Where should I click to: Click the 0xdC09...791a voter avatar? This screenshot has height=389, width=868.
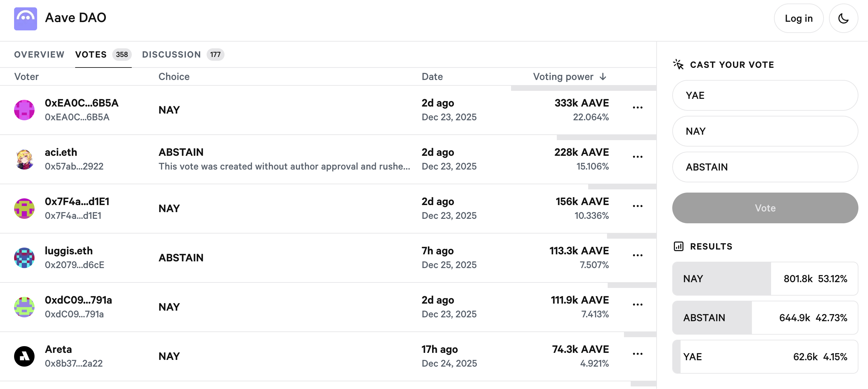(x=24, y=307)
